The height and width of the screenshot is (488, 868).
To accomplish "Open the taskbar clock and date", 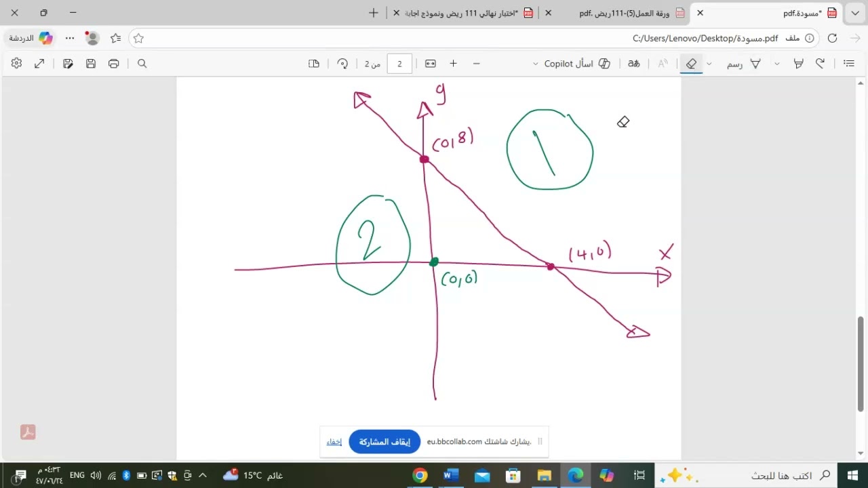I will coord(49,476).
